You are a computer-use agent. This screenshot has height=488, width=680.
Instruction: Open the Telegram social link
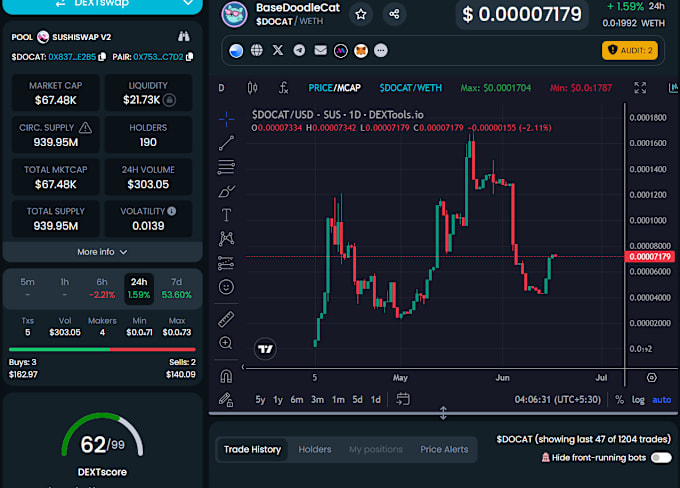(299, 51)
